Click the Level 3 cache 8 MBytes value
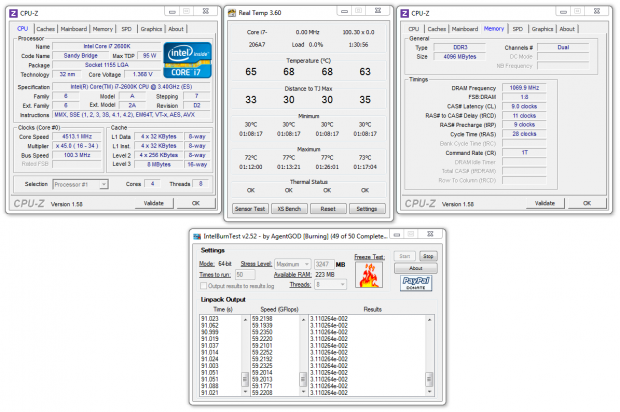620x412 pixels. pos(159,164)
